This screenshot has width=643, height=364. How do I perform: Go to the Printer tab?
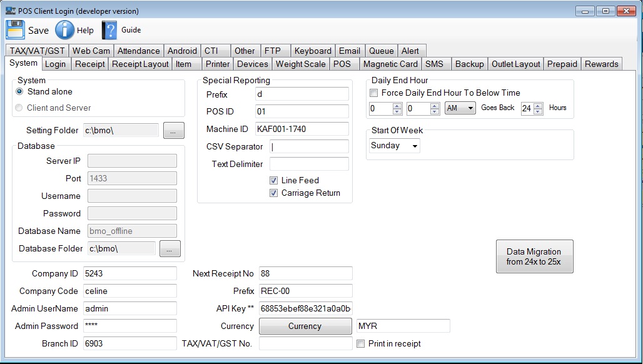tap(218, 64)
